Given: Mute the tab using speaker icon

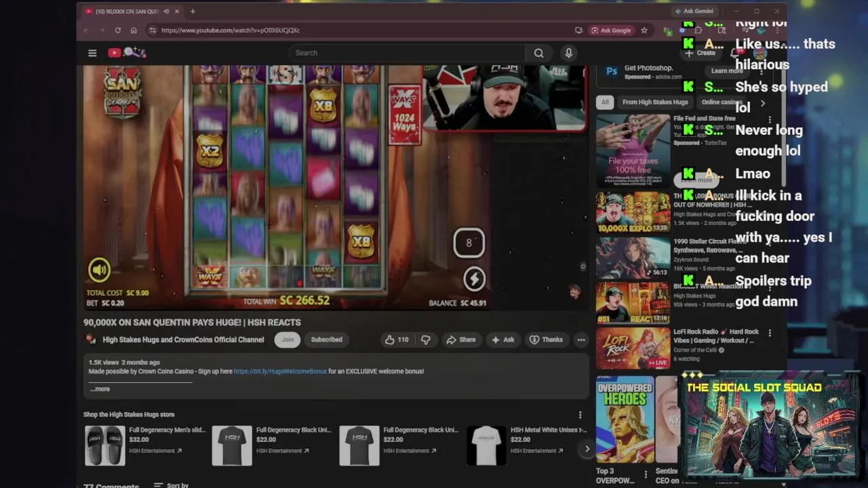Looking at the screenshot, I should pyautogui.click(x=166, y=11).
